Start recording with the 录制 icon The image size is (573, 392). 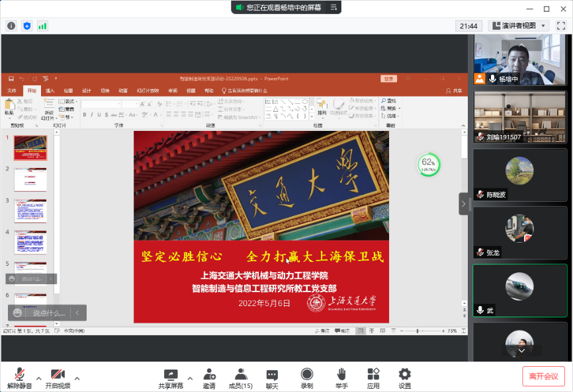pyautogui.click(x=307, y=378)
